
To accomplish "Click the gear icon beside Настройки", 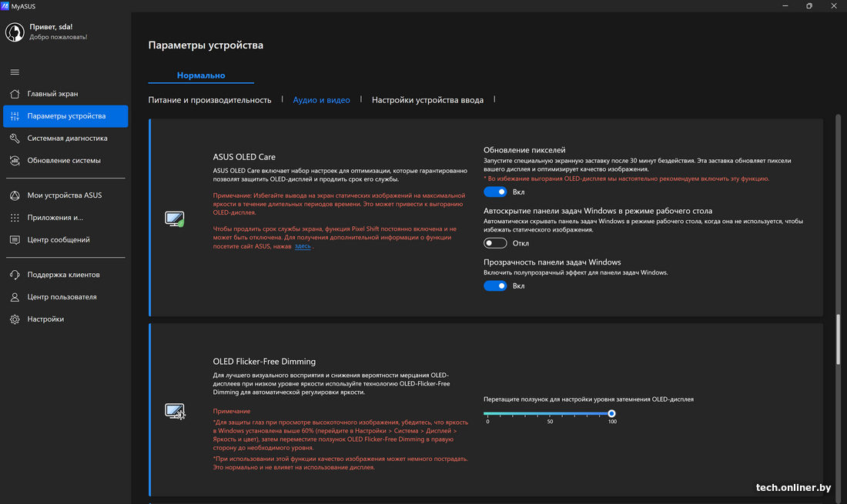I will [15, 319].
